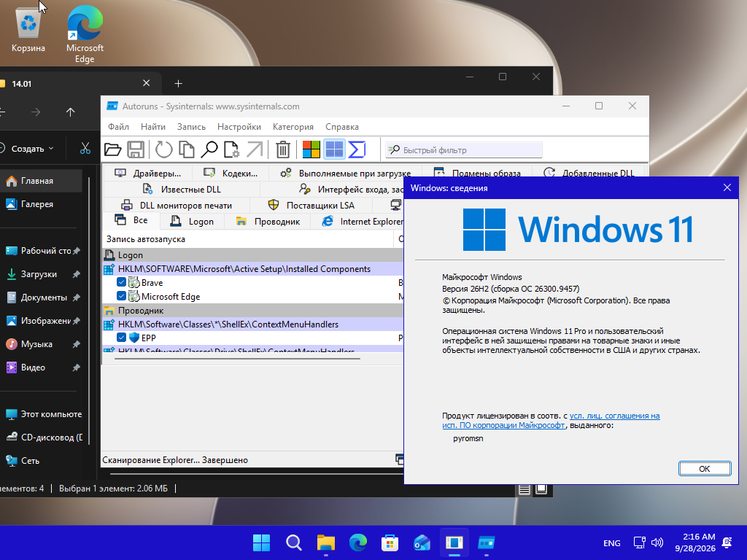Open the Запись menu
747x560 pixels.
pyautogui.click(x=191, y=127)
